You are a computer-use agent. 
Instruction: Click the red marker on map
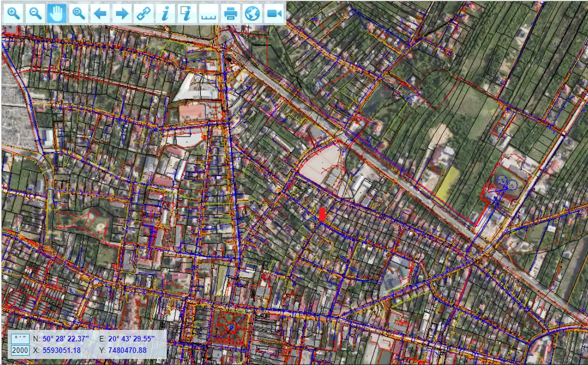[x=322, y=214]
